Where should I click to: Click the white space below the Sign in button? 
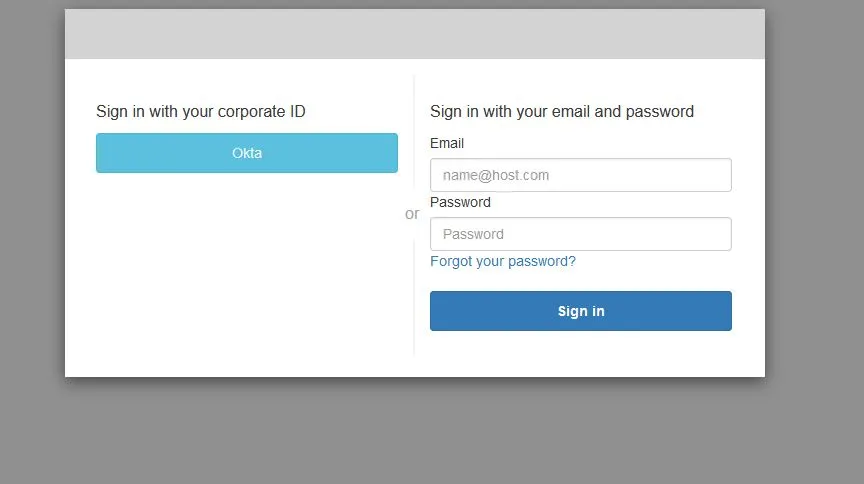pyautogui.click(x=580, y=352)
